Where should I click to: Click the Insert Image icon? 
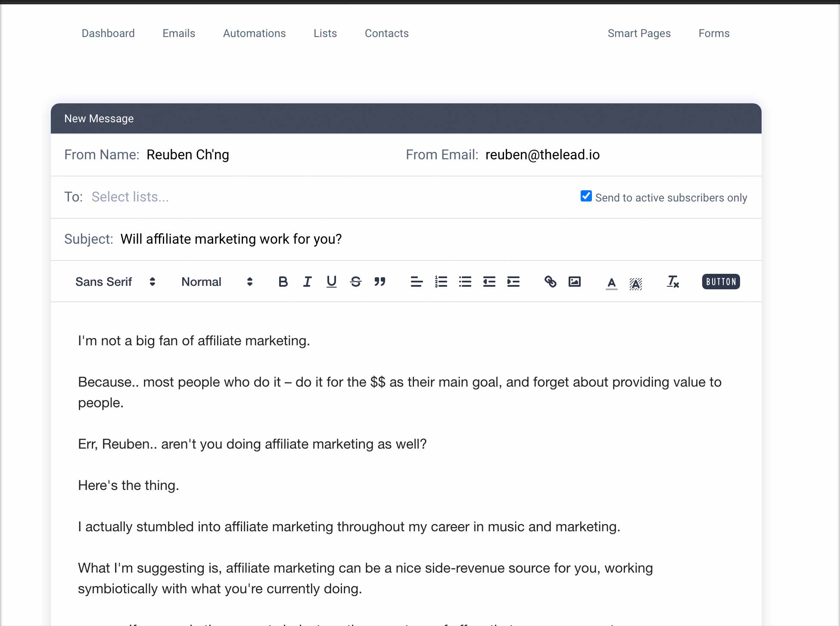point(574,281)
